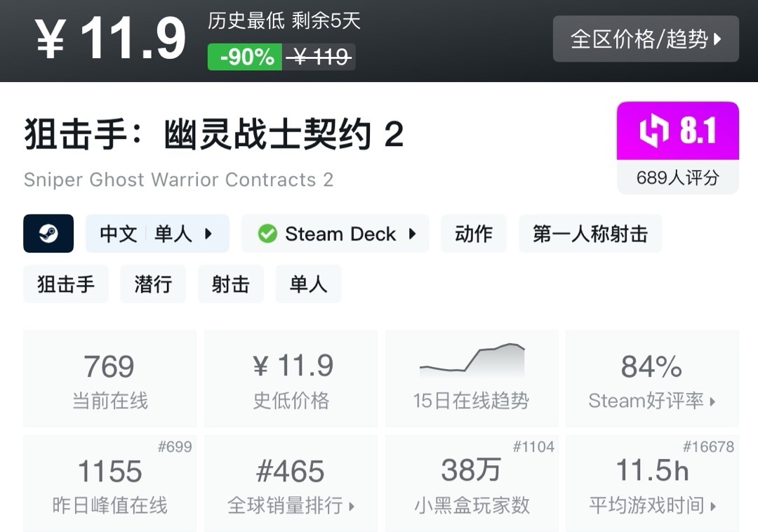Click the green Steam Deck verified checkmark
This screenshot has height=532, width=758.
point(267,234)
